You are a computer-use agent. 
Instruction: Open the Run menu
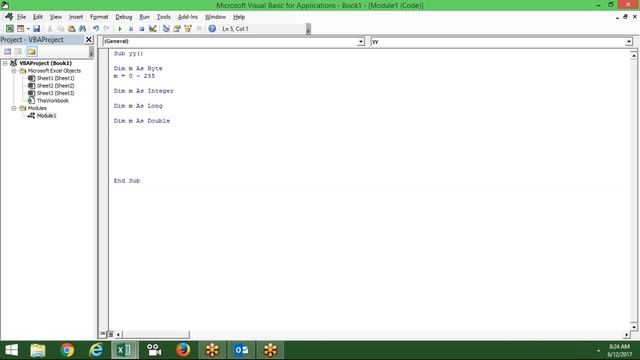coord(144,17)
